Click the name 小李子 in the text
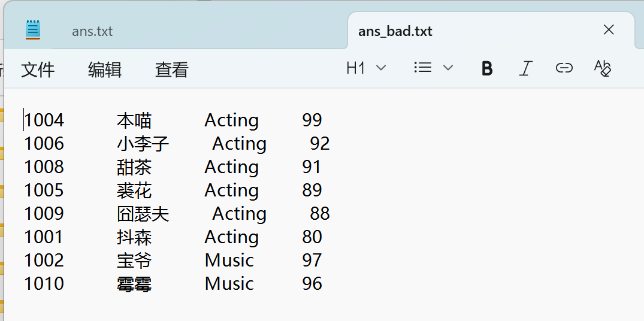The height and width of the screenshot is (321, 644). [x=143, y=144]
